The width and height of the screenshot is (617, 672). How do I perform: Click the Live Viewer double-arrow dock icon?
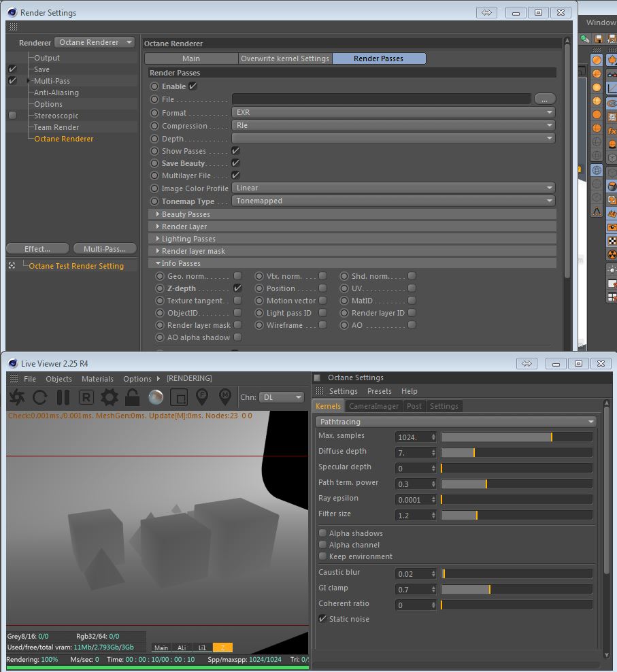click(x=527, y=363)
